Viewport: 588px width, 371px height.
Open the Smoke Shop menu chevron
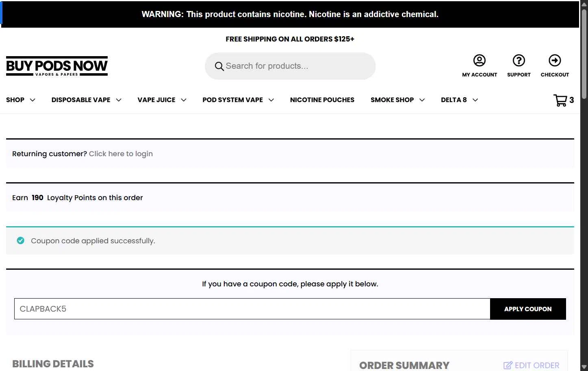click(422, 100)
